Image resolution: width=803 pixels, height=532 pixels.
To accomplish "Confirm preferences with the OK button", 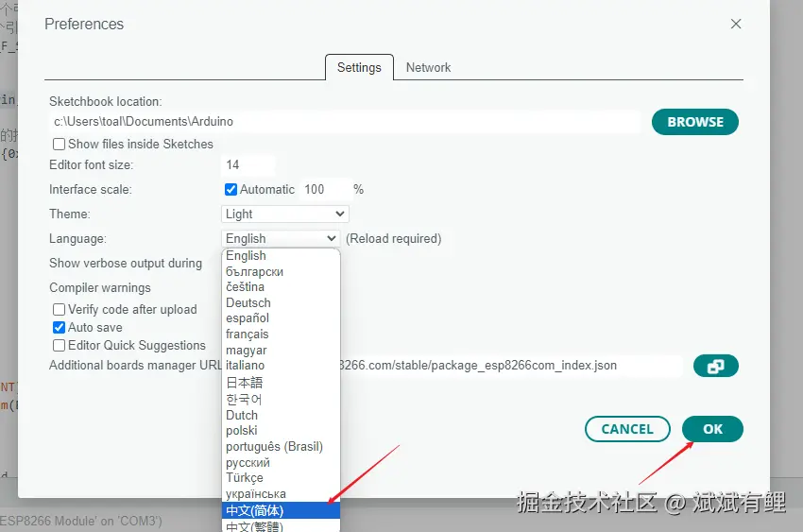I will [x=712, y=429].
